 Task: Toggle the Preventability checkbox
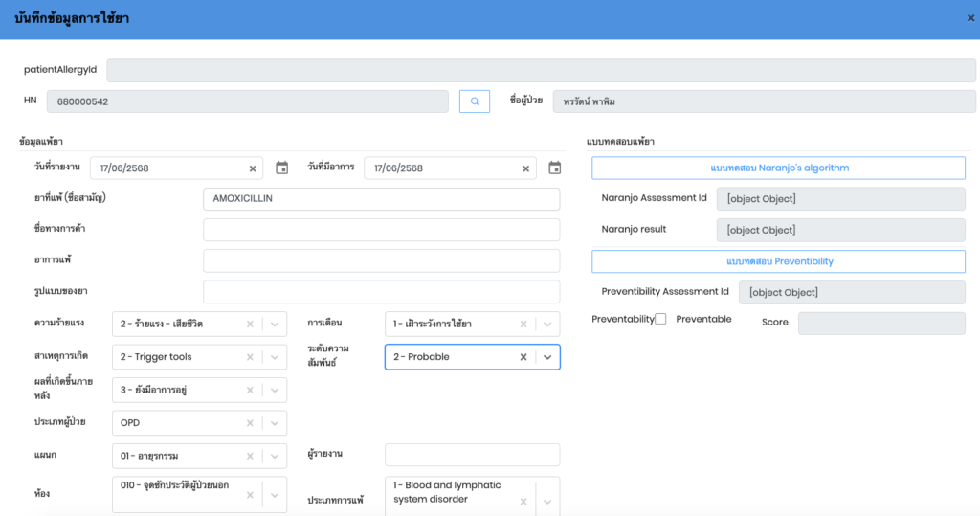[x=660, y=319]
